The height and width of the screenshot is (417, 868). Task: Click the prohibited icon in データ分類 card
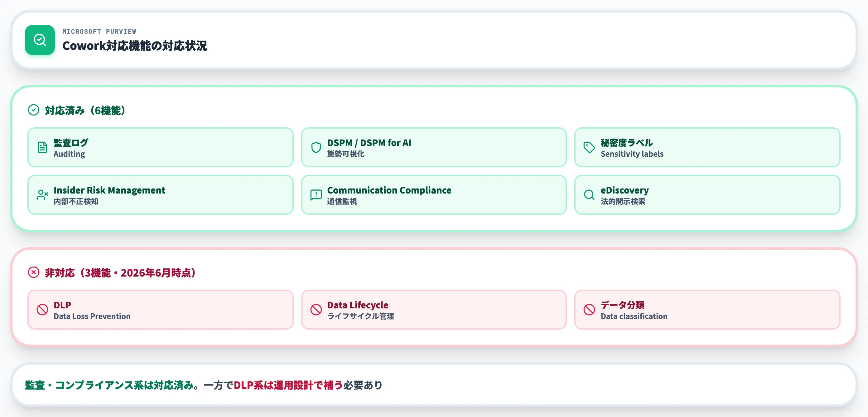click(589, 309)
